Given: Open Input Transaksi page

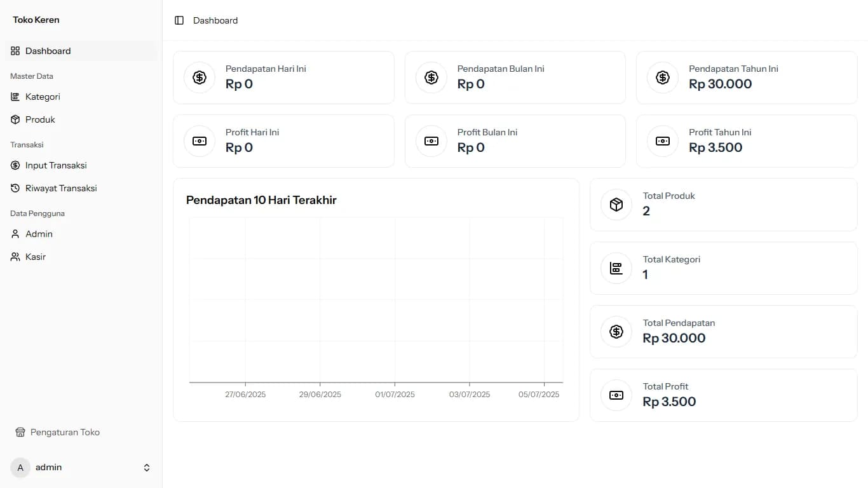Looking at the screenshot, I should point(56,165).
